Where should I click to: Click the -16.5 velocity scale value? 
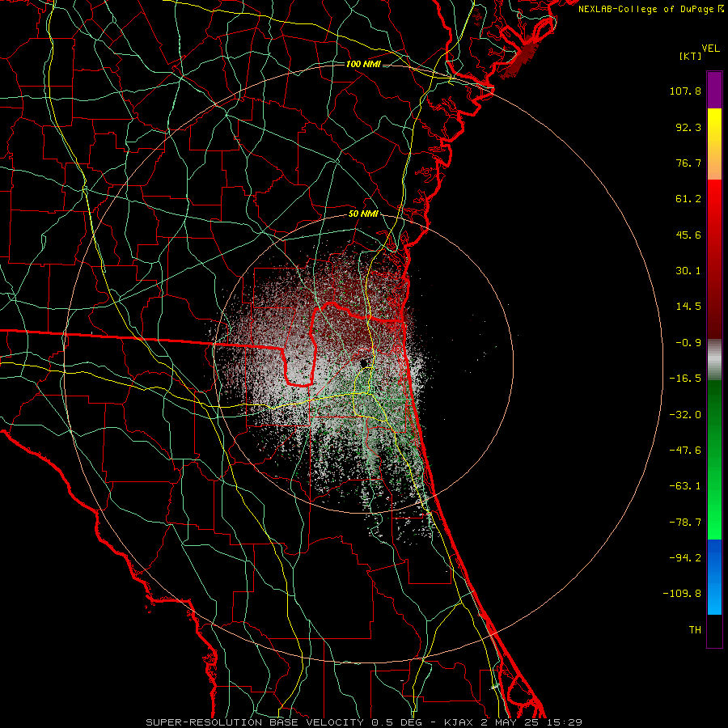(685, 379)
